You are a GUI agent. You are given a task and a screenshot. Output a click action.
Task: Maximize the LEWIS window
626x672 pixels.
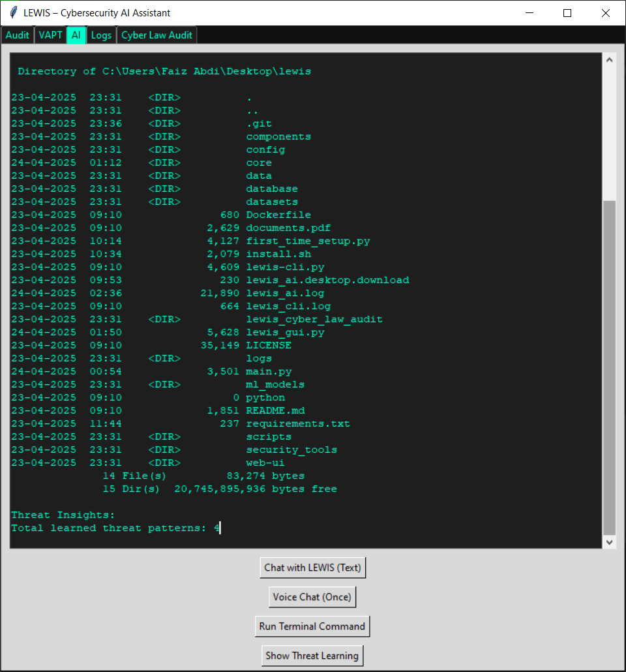click(x=567, y=13)
